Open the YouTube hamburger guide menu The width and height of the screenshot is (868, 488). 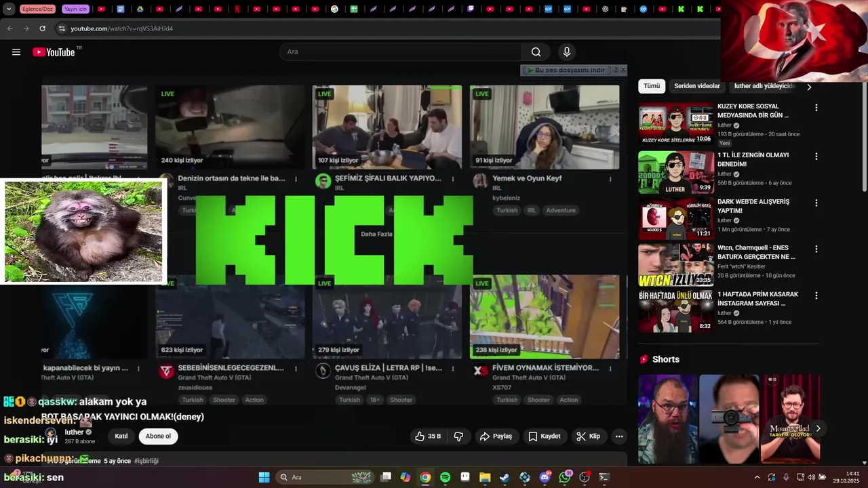click(16, 52)
